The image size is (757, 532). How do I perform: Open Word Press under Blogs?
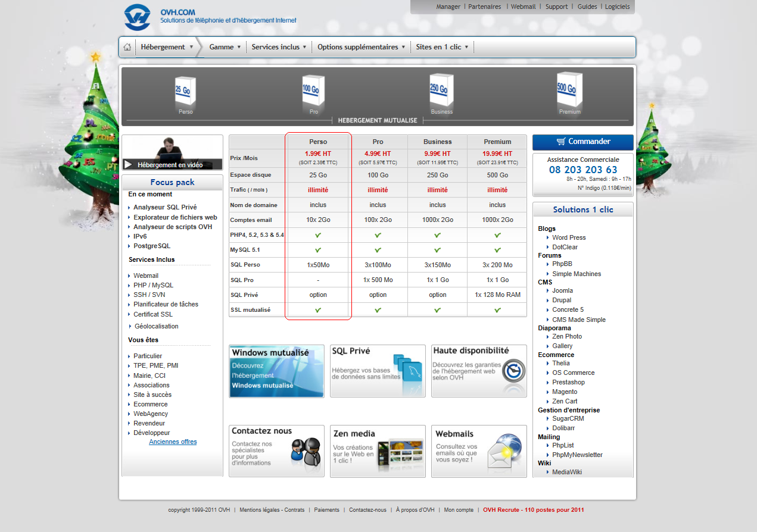click(569, 238)
